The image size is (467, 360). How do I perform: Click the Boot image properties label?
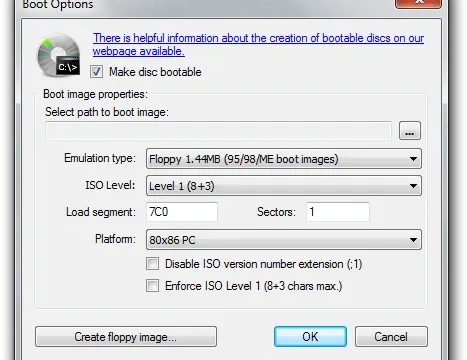[95, 94]
